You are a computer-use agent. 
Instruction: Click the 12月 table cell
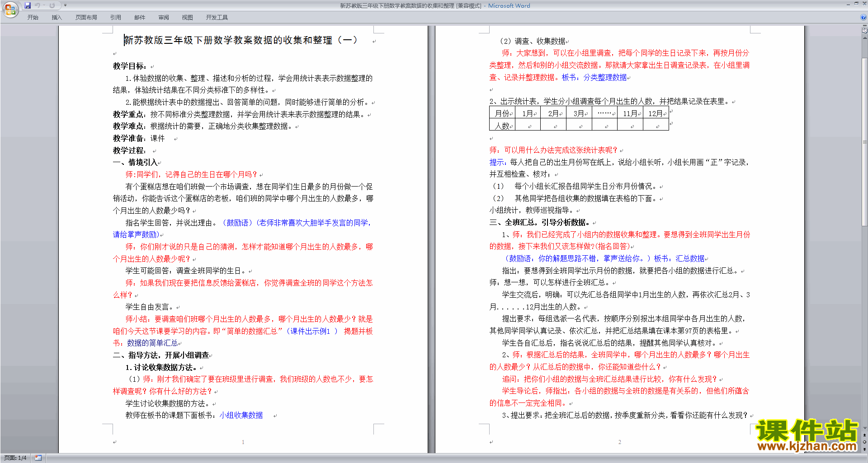tap(656, 113)
